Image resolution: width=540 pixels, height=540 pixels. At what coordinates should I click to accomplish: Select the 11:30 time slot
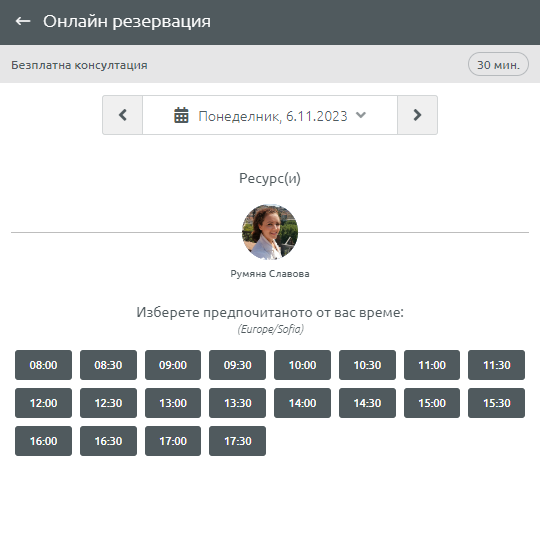tap(497, 365)
